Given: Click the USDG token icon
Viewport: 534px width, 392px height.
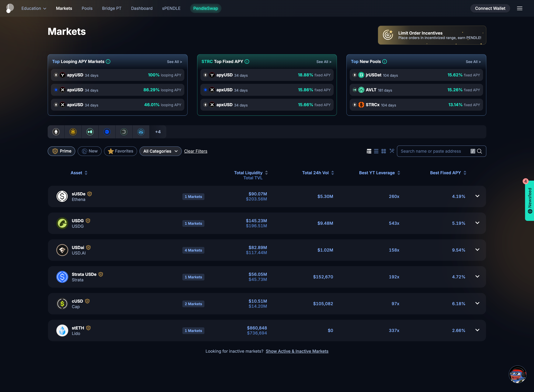Looking at the screenshot, I should (62, 223).
